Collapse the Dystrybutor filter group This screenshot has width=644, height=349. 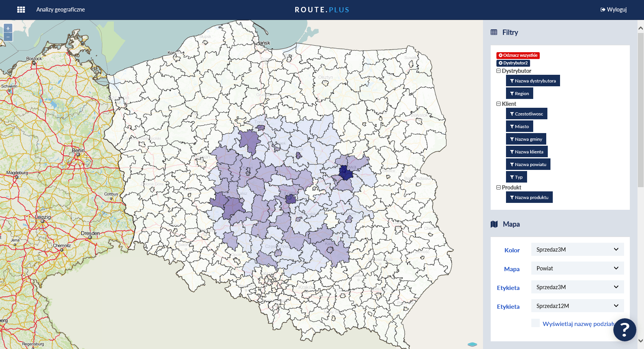click(499, 71)
